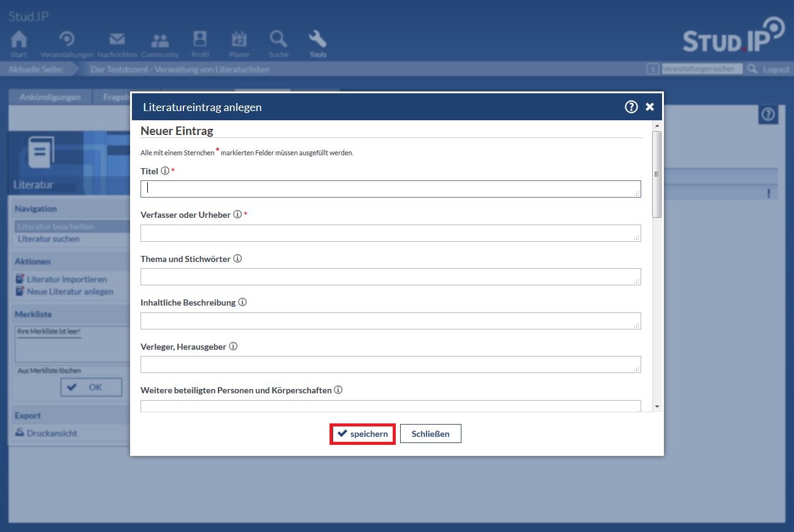Viewport: 794px width, 532px height.
Task: Open the Start home icon
Action: pos(19,44)
